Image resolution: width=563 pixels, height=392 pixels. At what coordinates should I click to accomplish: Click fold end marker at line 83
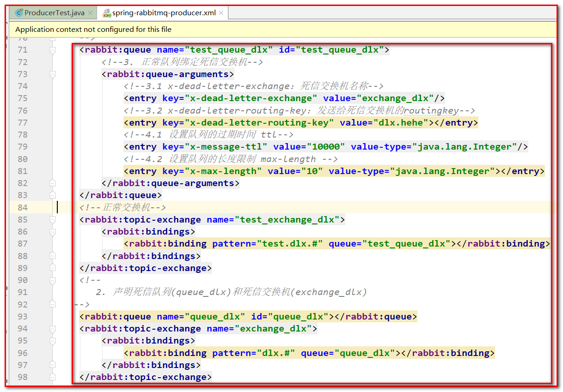(x=53, y=195)
